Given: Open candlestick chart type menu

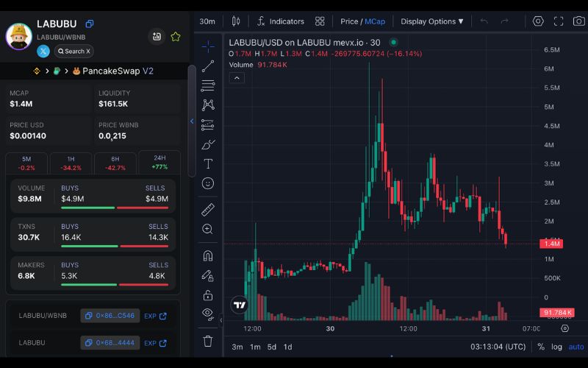Looking at the screenshot, I should point(236,21).
